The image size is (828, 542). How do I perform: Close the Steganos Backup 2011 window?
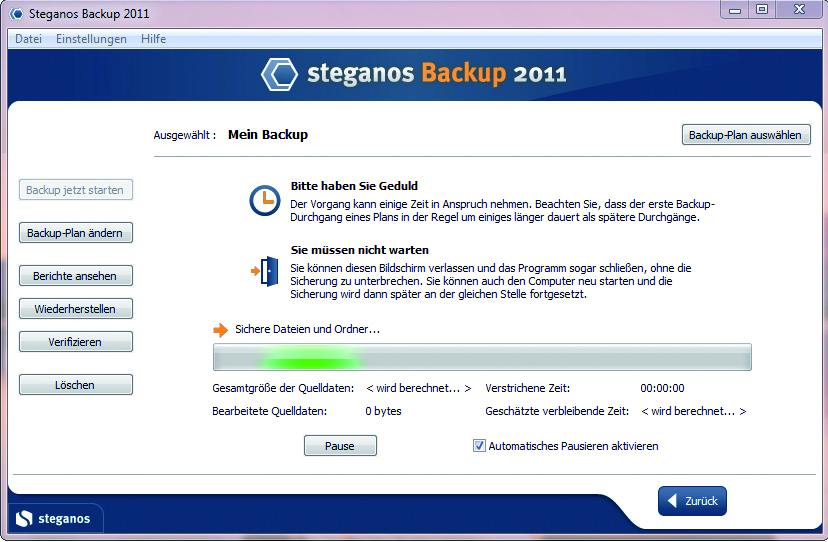coord(799,10)
